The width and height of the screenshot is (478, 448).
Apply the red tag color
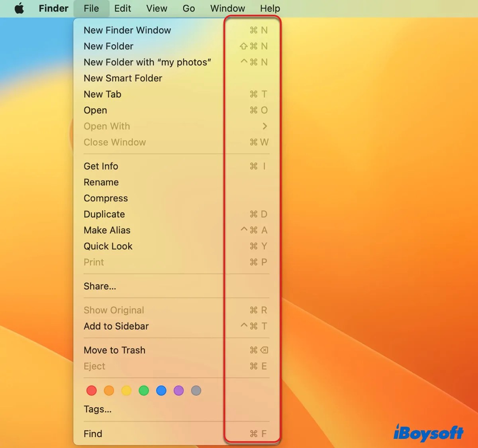click(x=91, y=391)
